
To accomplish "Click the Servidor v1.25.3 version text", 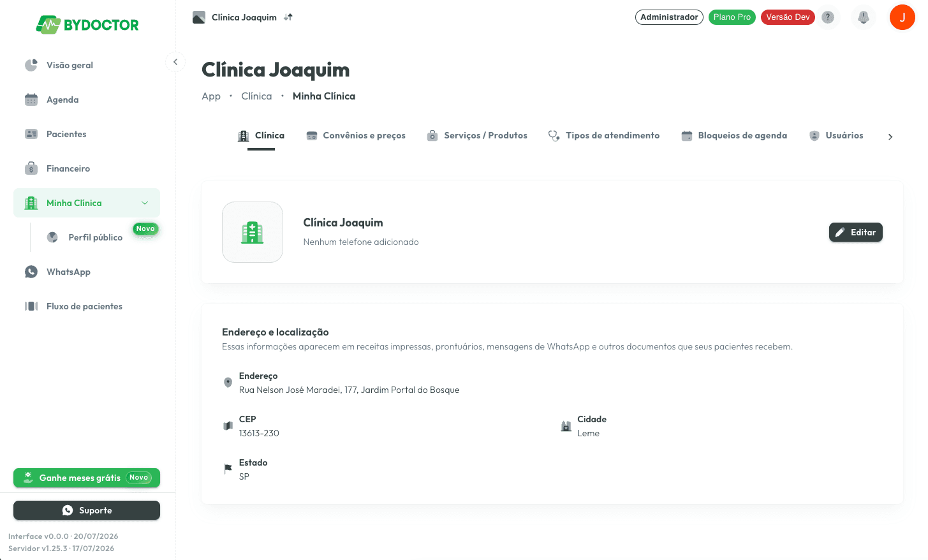I will point(61,549).
